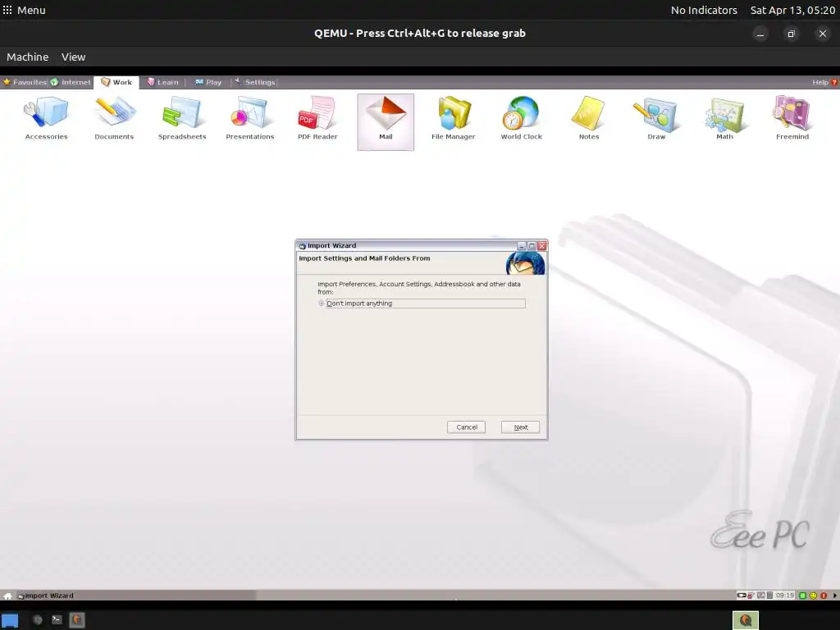The width and height of the screenshot is (840, 630).
Task: Open the QEMU View menu
Action: [73, 57]
